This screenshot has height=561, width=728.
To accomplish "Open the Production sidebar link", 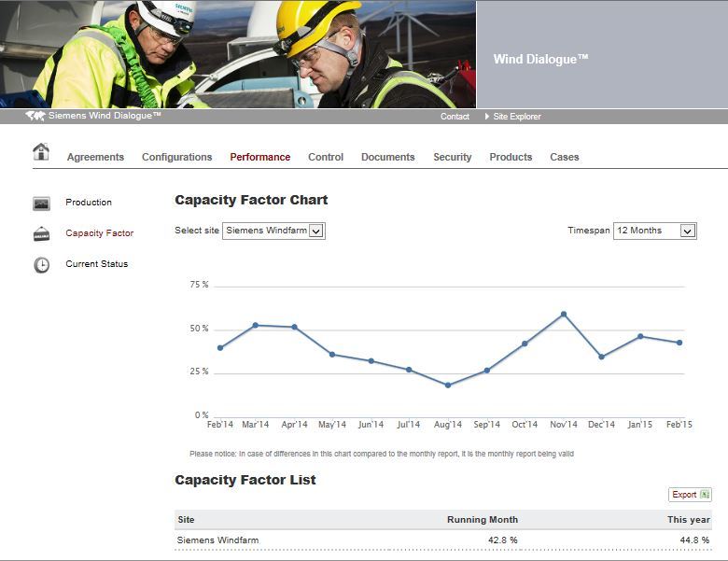I will (x=89, y=203).
